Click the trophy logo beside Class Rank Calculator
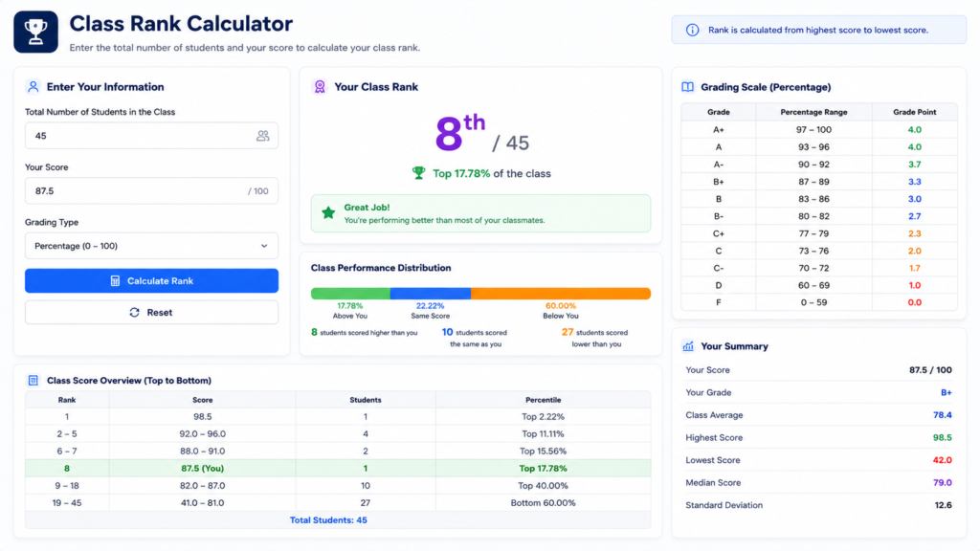The image size is (980, 551). click(x=35, y=32)
